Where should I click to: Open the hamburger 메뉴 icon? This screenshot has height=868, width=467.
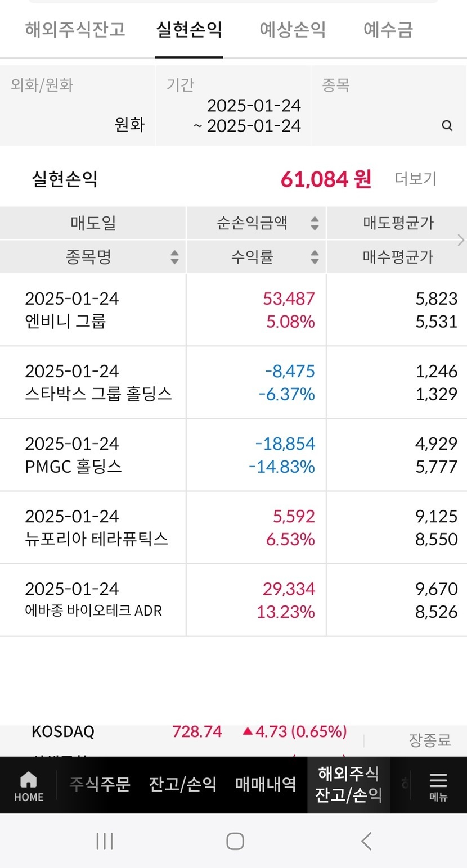click(x=438, y=785)
